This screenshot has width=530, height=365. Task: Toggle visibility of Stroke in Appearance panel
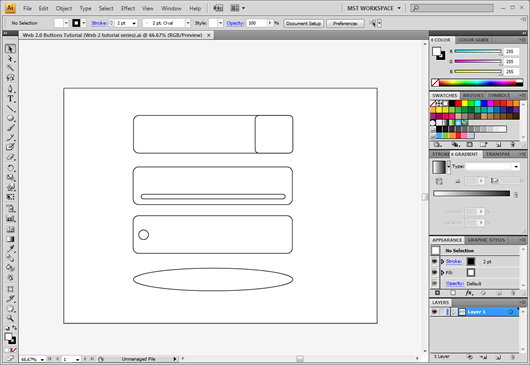point(435,261)
